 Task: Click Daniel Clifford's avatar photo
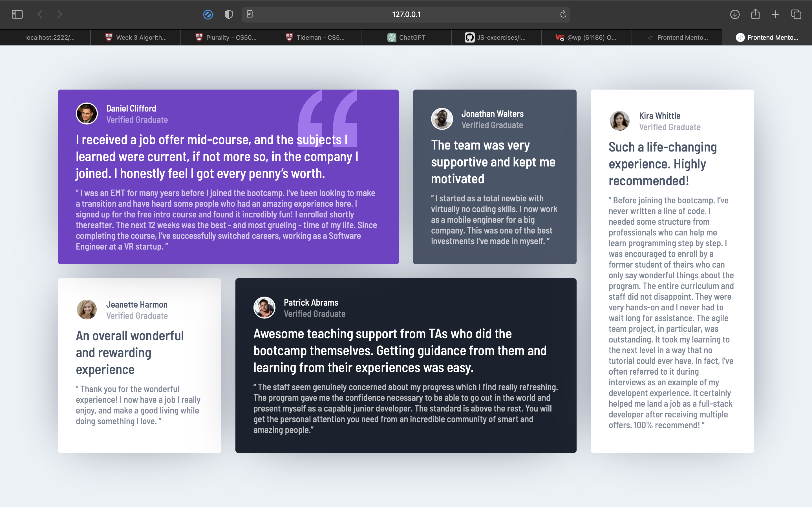(x=87, y=114)
